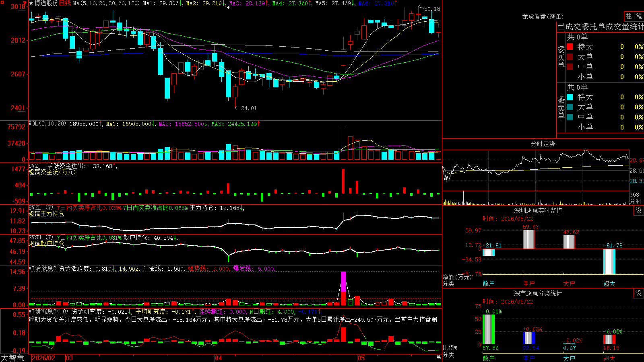Click the 2026/02 date marker on the timeline
644x362 pixels.
tap(43, 358)
